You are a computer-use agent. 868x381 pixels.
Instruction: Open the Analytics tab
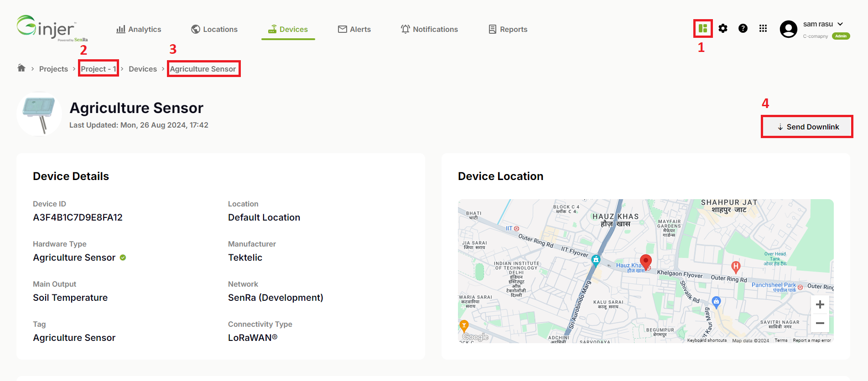pos(139,29)
